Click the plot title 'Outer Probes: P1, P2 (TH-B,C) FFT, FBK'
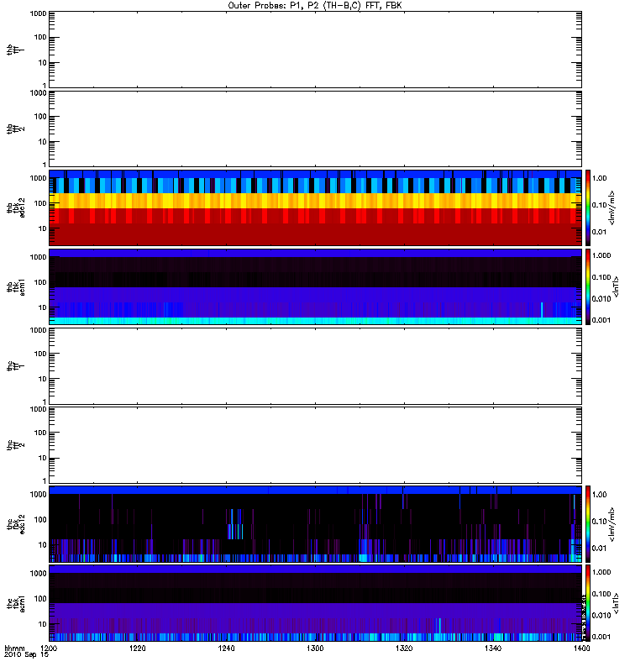 (315, 6)
